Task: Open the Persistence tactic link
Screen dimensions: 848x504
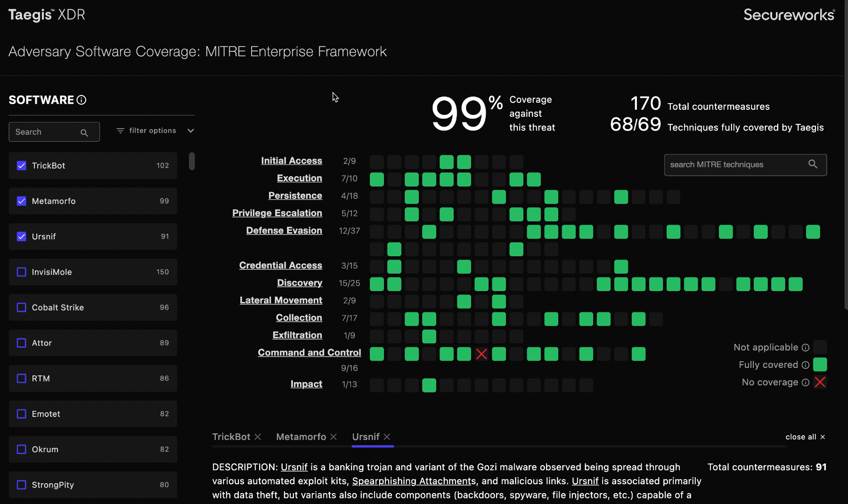Action: coord(295,195)
